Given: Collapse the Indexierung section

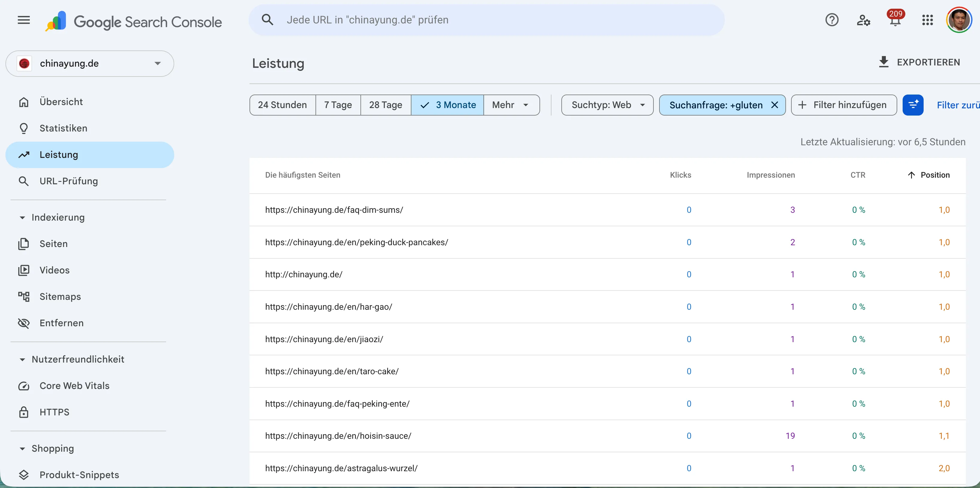Looking at the screenshot, I should point(22,218).
